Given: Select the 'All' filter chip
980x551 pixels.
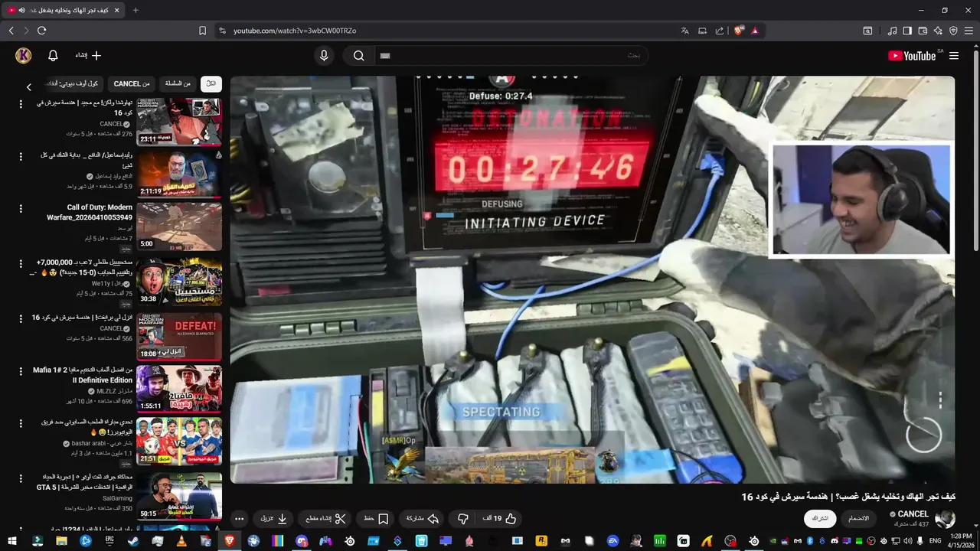Looking at the screenshot, I should tap(211, 84).
